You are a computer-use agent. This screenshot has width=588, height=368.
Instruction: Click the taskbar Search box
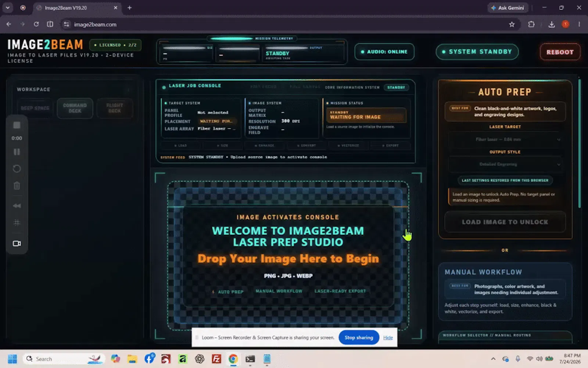click(x=64, y=359)
